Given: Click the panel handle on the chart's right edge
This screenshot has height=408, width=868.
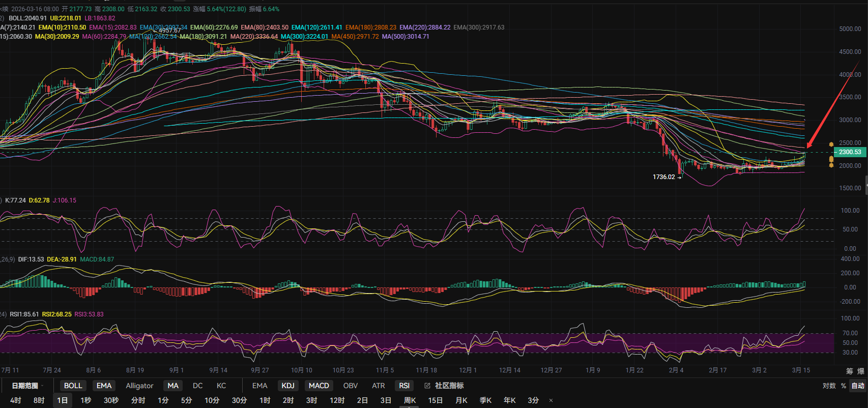Looking at the screenshot, I should tap(866, 184).
